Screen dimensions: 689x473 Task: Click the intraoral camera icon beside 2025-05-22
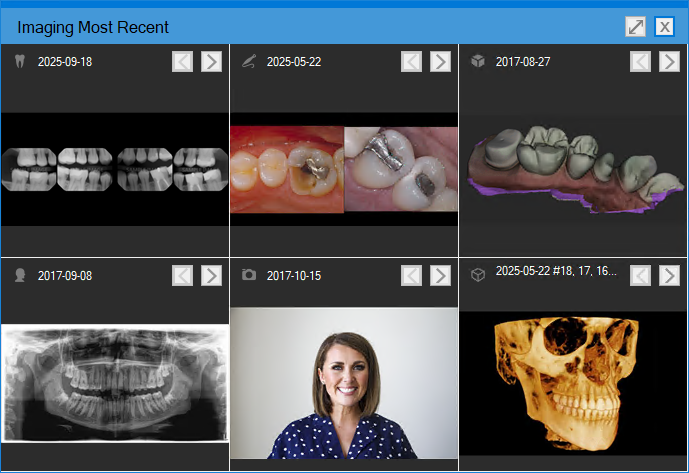pyautogui.click(x=248, y=62)
